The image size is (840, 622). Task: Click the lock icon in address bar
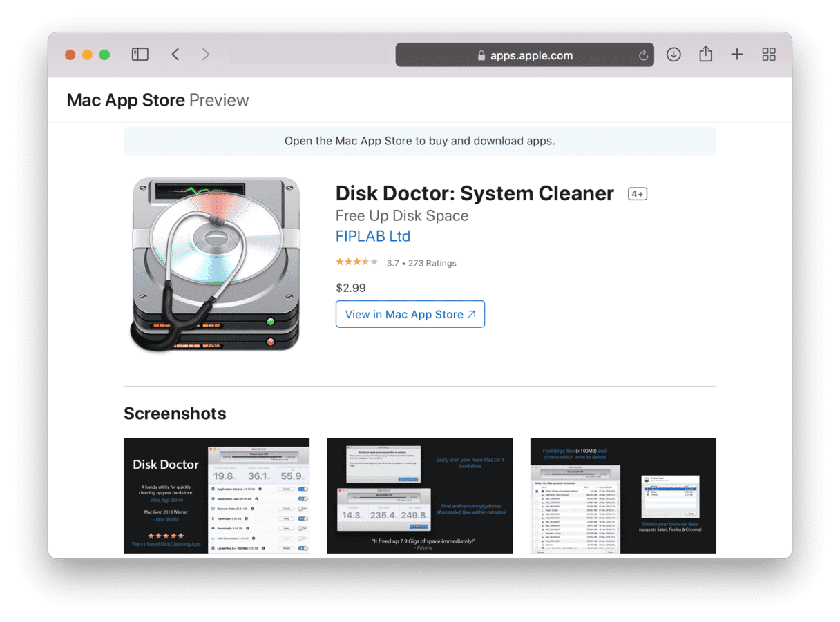pyautogui.click(x=481, y=55)
